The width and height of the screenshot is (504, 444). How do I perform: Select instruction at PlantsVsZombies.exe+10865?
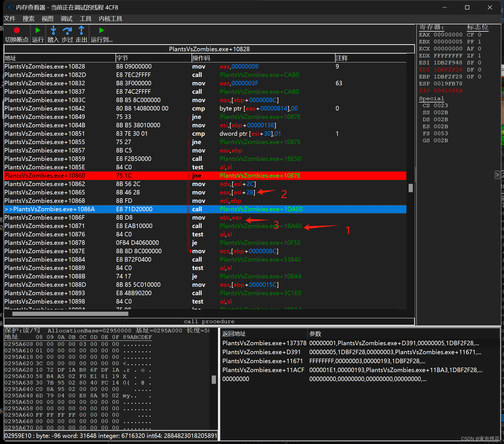click(205, 192)
